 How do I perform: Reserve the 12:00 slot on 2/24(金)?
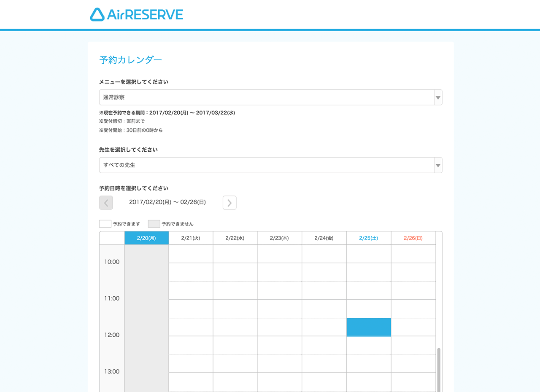point(324,345)
